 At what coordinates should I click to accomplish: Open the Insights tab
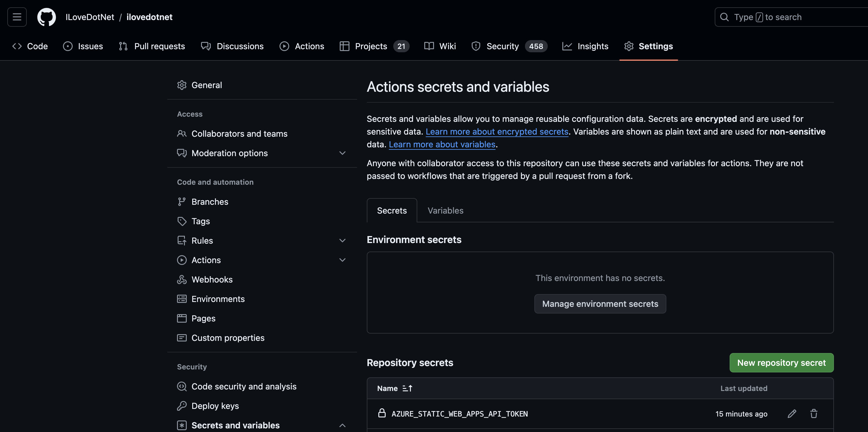585,46
